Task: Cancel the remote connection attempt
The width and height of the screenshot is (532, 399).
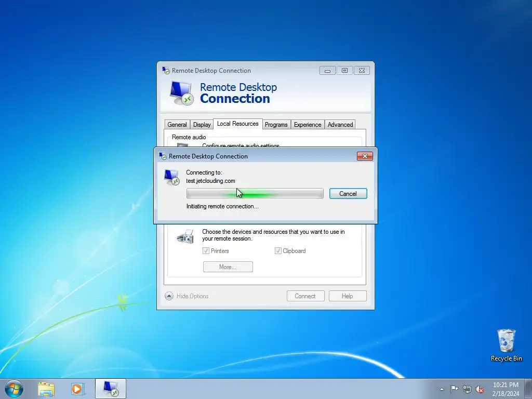Action: pos(348,193)
